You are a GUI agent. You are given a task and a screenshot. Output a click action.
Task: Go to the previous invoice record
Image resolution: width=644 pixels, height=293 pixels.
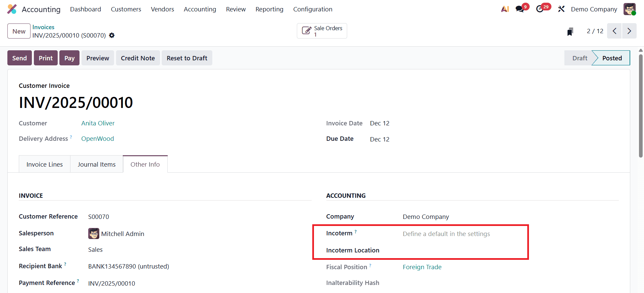coord(614,31)
